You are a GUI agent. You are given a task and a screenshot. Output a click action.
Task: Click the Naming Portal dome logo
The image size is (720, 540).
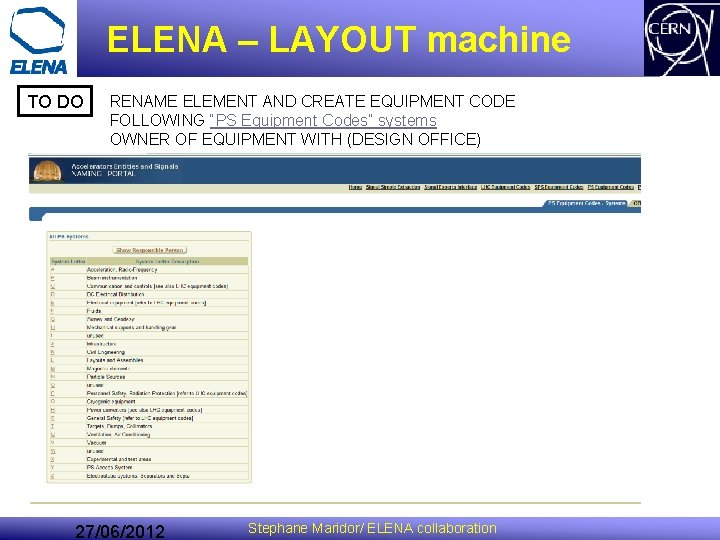coord(47,171)
